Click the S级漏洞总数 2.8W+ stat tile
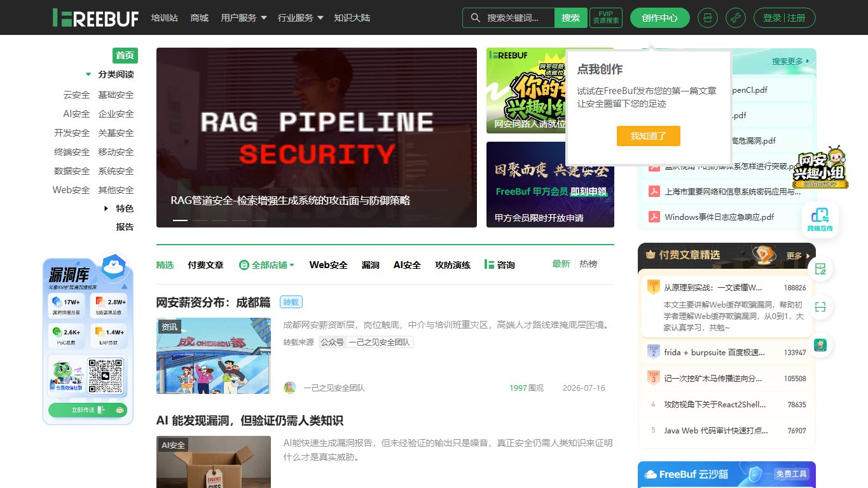Viewport: 868px width, 488px height. 108,305
